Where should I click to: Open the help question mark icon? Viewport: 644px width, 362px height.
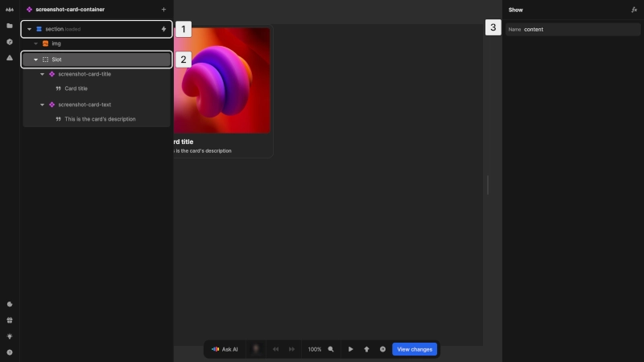point(10,352)
